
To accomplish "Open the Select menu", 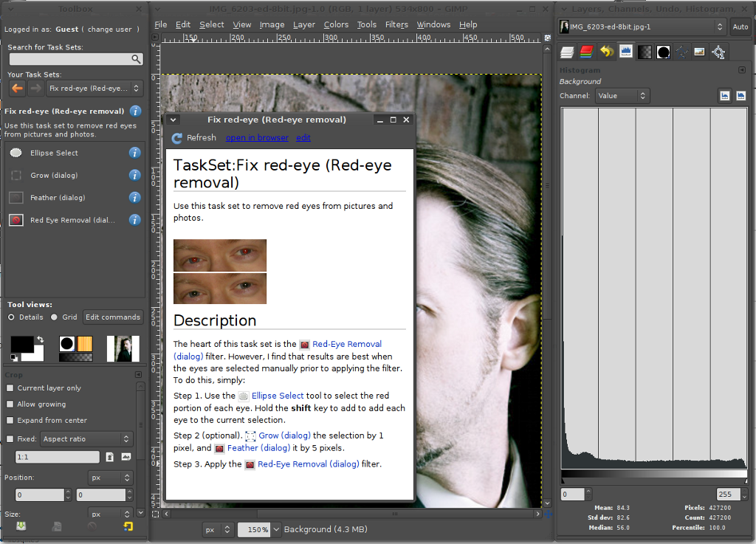I will click(212, 24).
